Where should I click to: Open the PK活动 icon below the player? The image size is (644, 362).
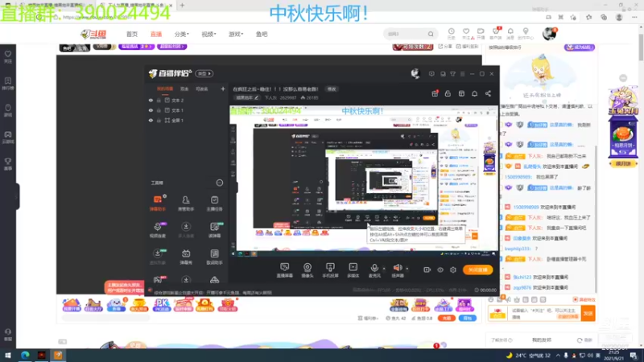[162, 305]
